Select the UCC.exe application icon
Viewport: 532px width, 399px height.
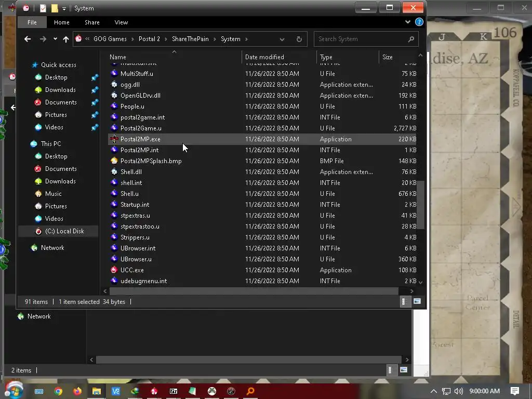coord(114,270)
